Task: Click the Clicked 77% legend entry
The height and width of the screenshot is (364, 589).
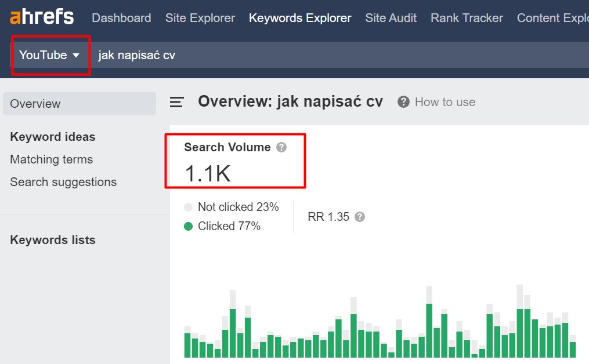Action: 222,226
